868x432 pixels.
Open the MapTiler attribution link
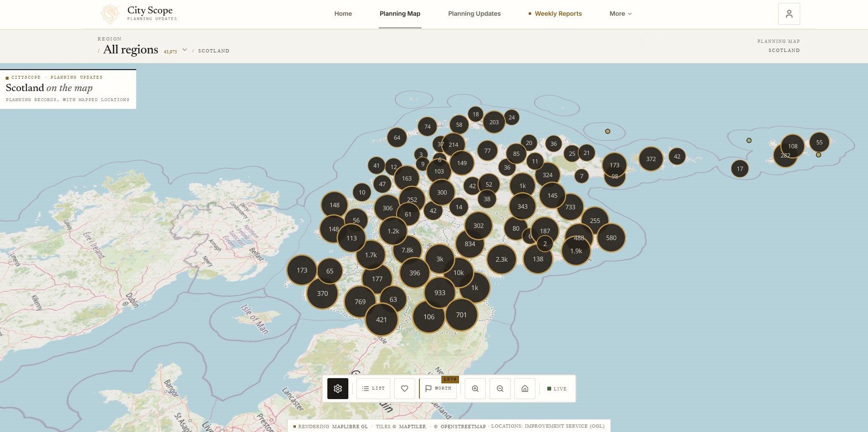pos(412,426)
